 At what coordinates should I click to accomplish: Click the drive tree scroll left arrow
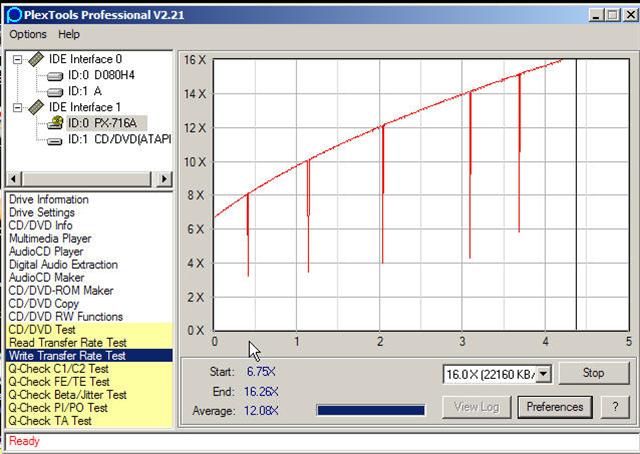tap(13, 179)
